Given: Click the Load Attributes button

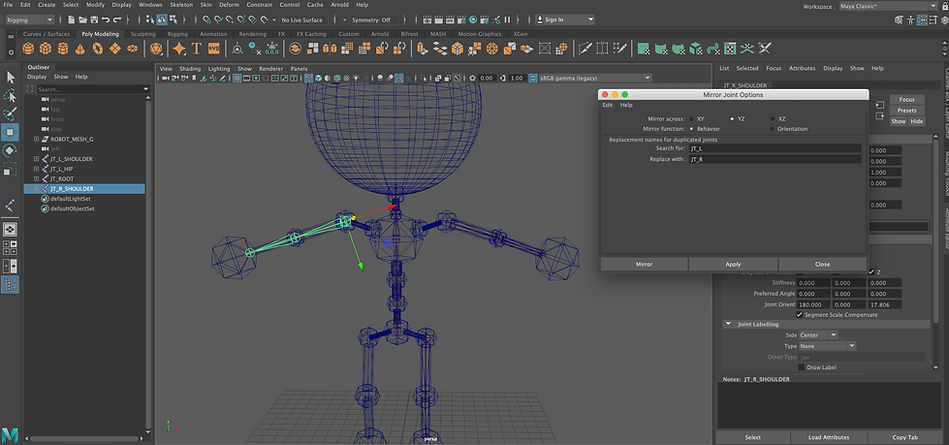Looking at the screenshot, I should tap(829, 437).
